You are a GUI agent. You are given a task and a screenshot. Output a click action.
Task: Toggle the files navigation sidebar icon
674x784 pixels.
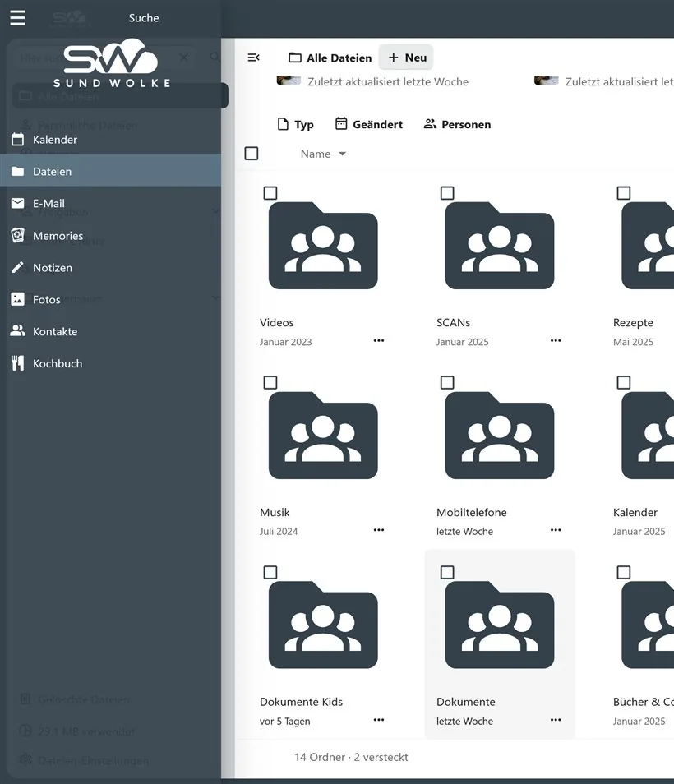point(253,58)
